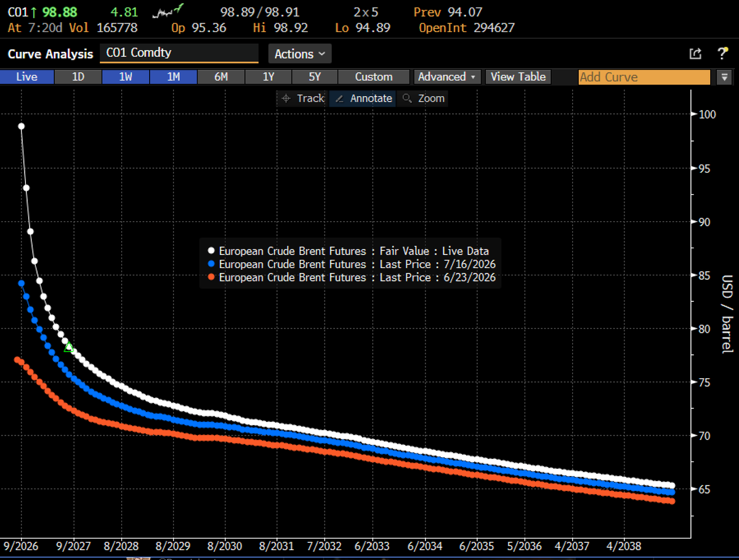Click the mini sparkline chart icon

(169, 12)
